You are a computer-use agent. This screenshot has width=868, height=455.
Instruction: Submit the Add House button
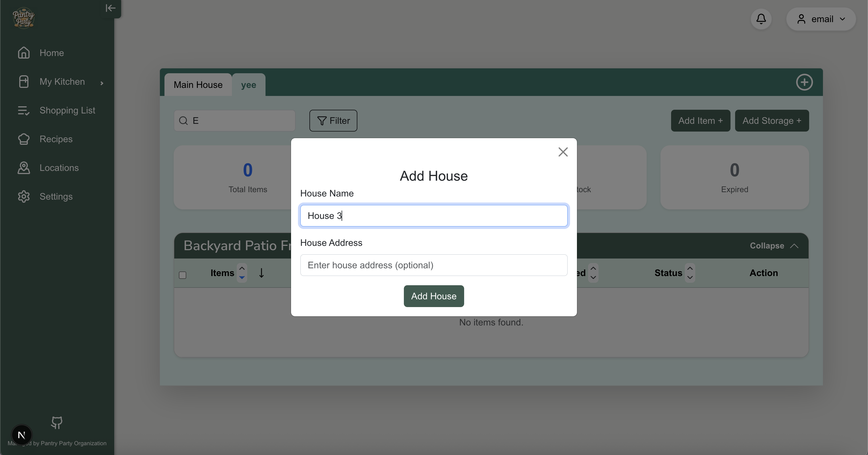(434, 296)
